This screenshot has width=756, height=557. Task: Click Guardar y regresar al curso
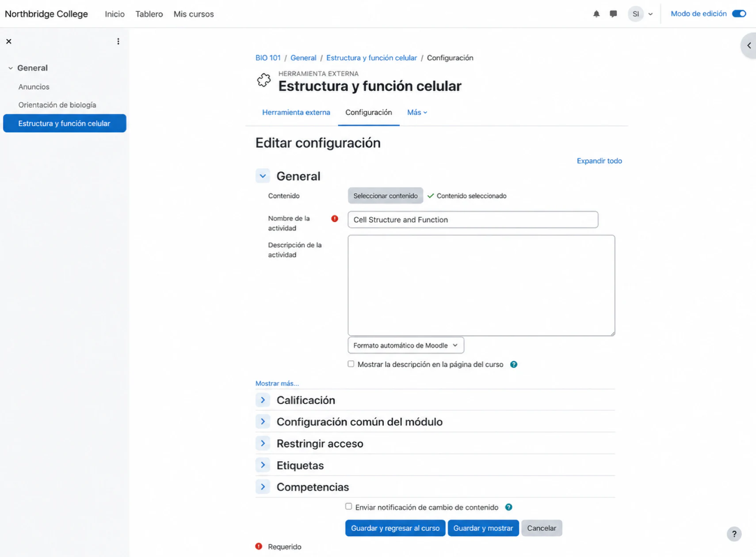tap(395, 528)
